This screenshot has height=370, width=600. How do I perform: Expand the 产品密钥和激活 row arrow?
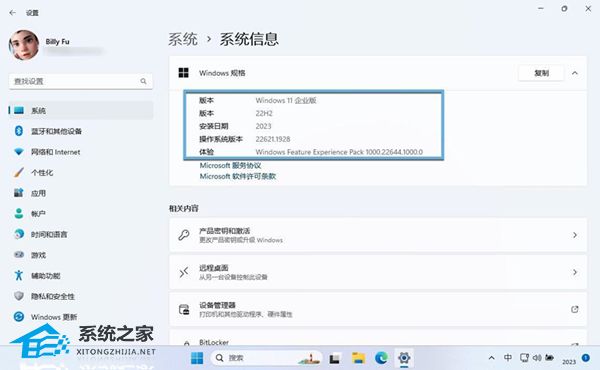(575, 235)
